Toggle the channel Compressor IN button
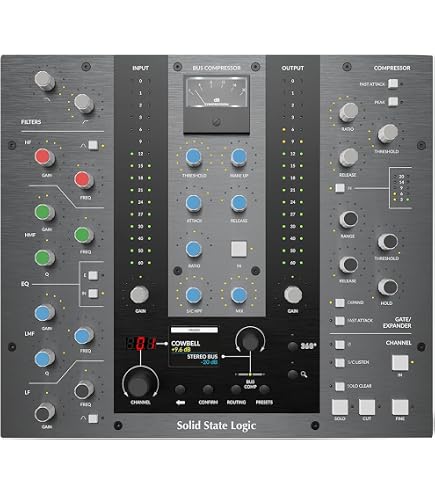Viewport: 435px width, 495px height. click(x=340, y=188)
